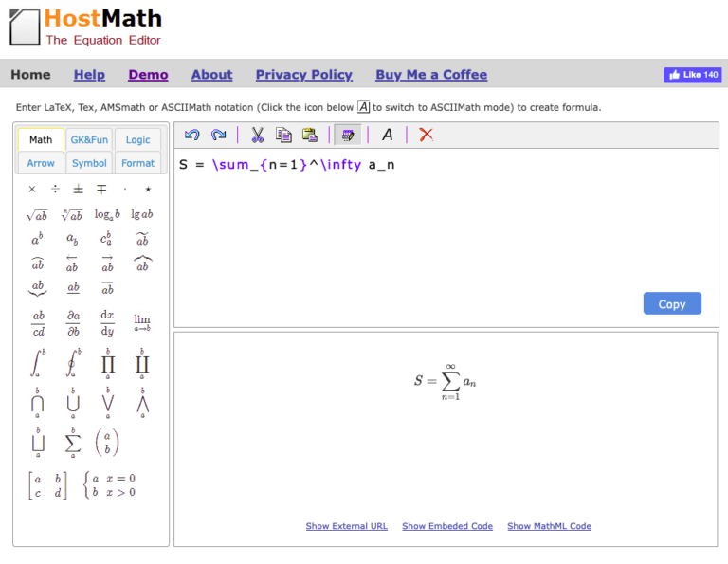Insert the minus-plus ∓ symbol
The image size is (728, 564).
(x=101, y=189)
